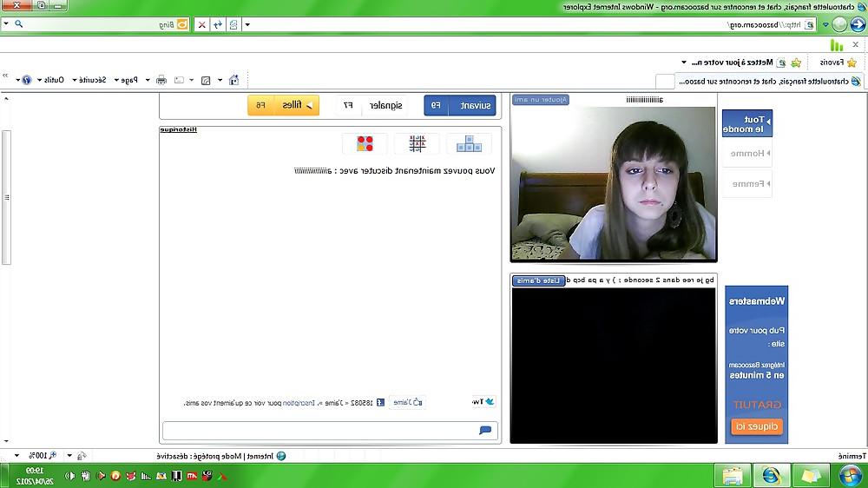
Task: Click the orange 'cliquez ici' ad button
Action: click(x=757, y=426)
